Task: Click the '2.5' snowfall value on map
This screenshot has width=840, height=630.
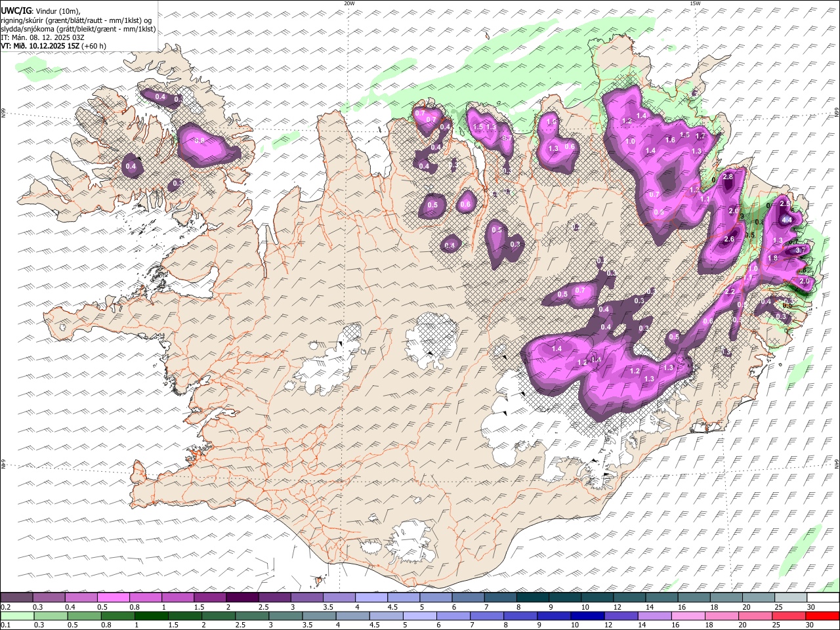Action: [x=785, y=204]
